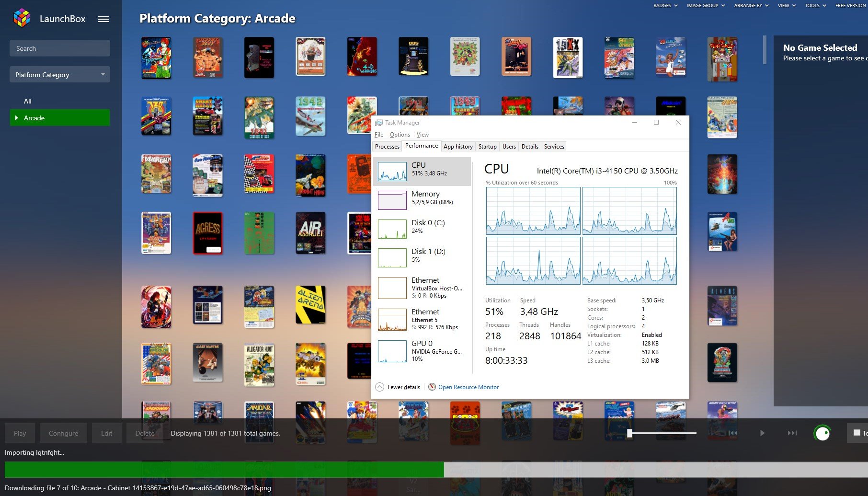Select the Alligator Hunt game cover

[x=259, y=365]
